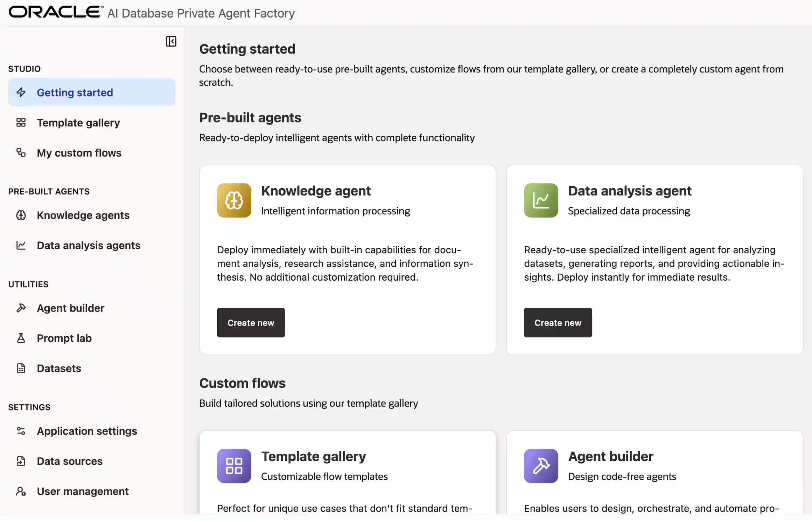Click the gold brain icon on Knowledge agent card
The height and width of the screenshot is (522, 812).
[234, 200]
